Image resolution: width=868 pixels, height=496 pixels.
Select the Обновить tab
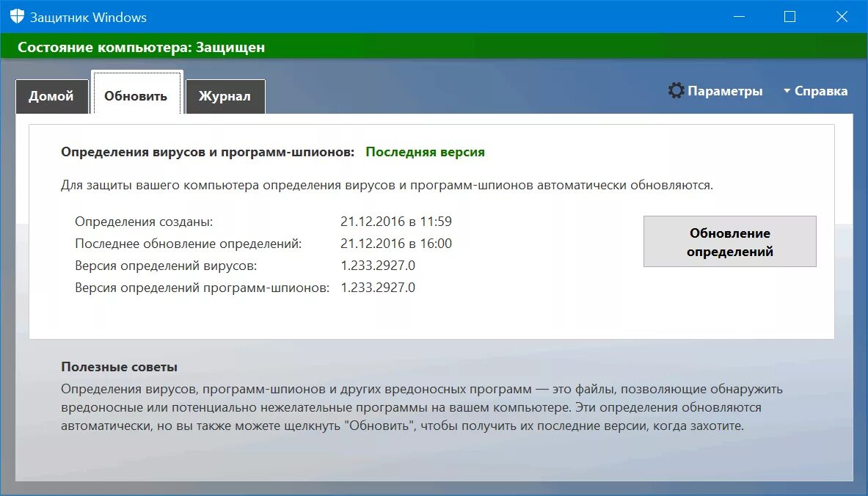pyautogui.click(x=136, y=93)
